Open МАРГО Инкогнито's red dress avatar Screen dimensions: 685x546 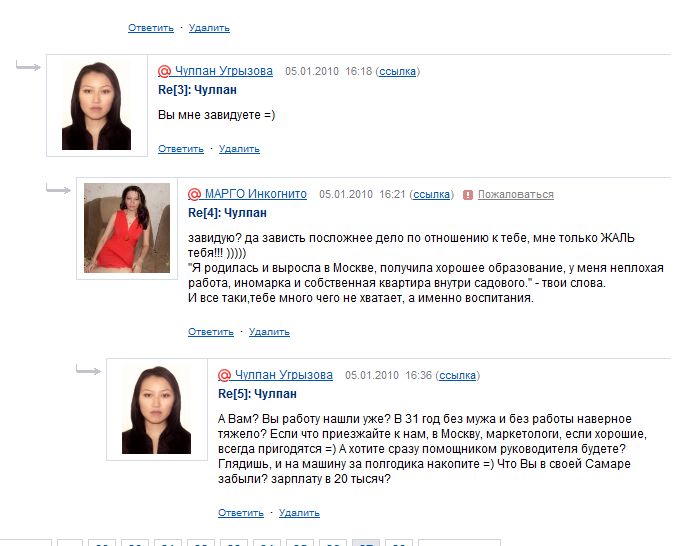[x=127, y=228]
